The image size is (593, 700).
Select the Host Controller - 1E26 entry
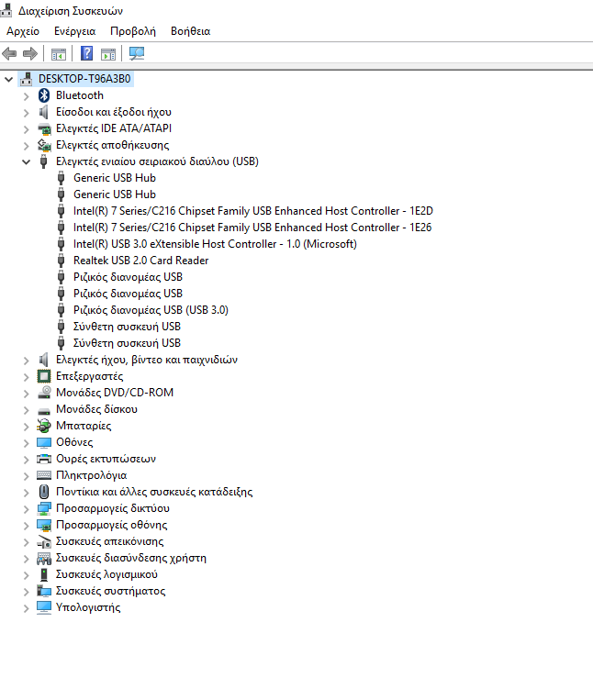pyautogui.click(x=252, y=228)
